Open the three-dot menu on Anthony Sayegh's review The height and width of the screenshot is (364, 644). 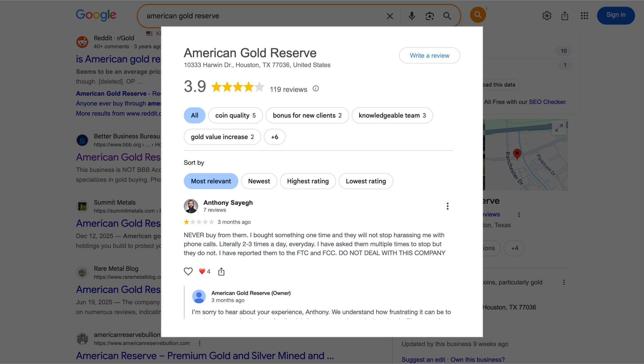[x=447, y=206]
